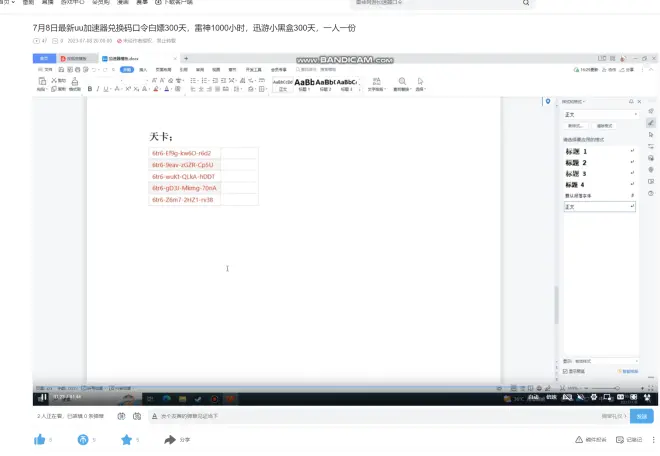Close the styles side panel
The image size is (660, 456).
coord(640,102)
